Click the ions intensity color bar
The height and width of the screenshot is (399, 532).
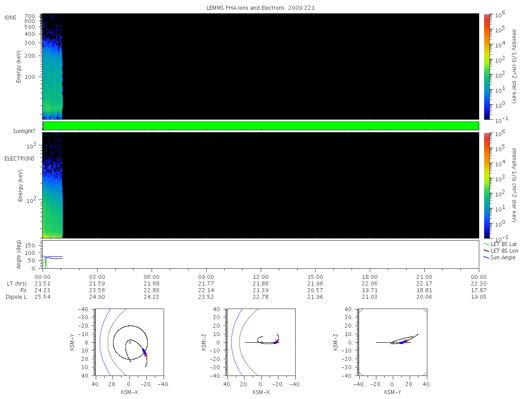click(486, 66)
